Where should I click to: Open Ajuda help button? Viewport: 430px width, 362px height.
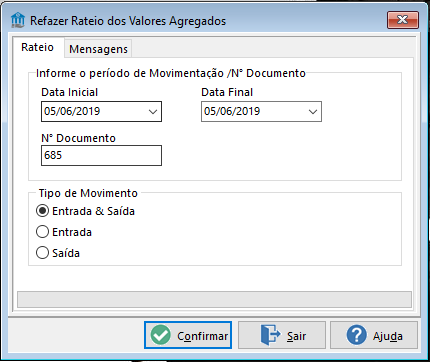374,335
